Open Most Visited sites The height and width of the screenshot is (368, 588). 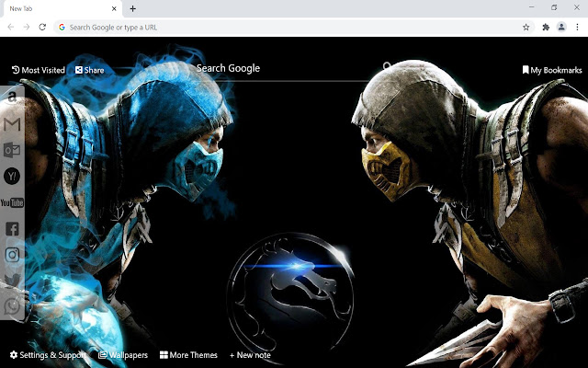[39, 70]
